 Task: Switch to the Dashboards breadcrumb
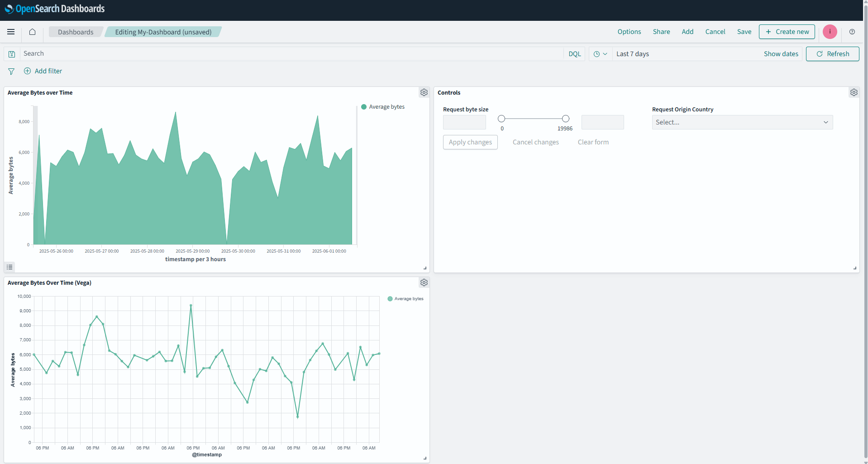point(75,32)
